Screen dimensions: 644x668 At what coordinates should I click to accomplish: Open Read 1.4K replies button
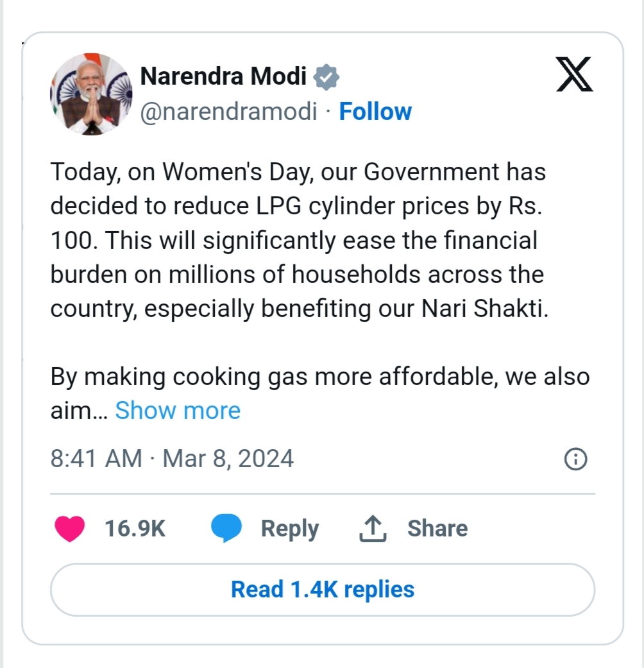coord(323,589)
